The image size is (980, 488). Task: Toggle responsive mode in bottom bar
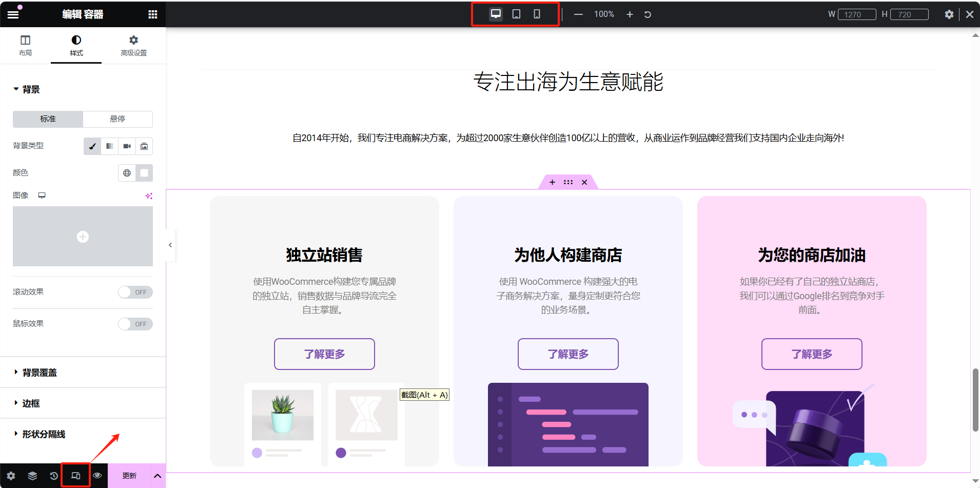coord(75,476)
